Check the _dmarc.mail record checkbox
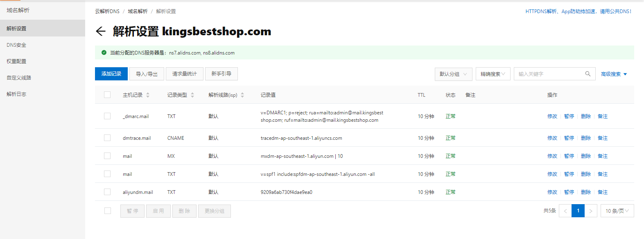 point(107,116)
